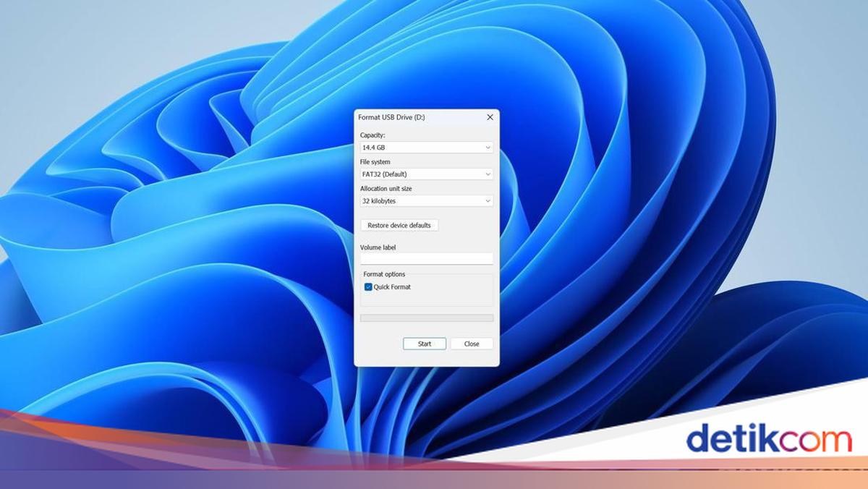Select the 14.4 GB capacity field
Image resolution: width=868 pixels, height=489 pixels.
point(420,148)
